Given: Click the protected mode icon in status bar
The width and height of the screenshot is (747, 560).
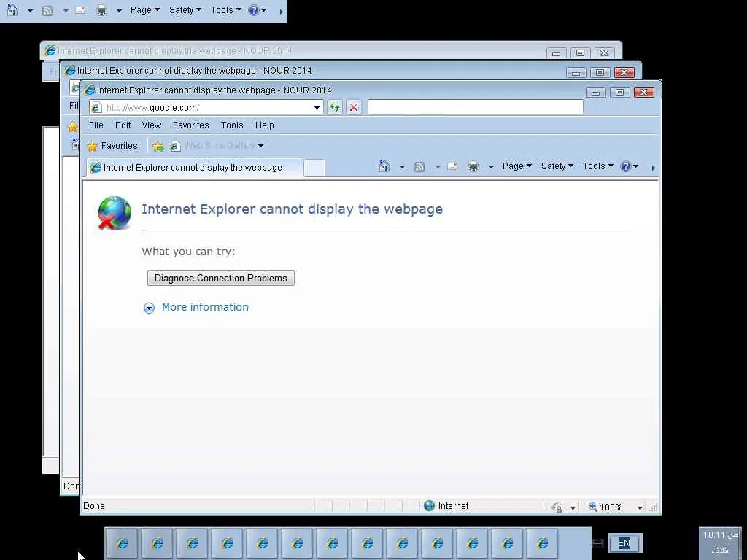Looking at the screenshot, I should pyautogui.click(x=557, y=507).
